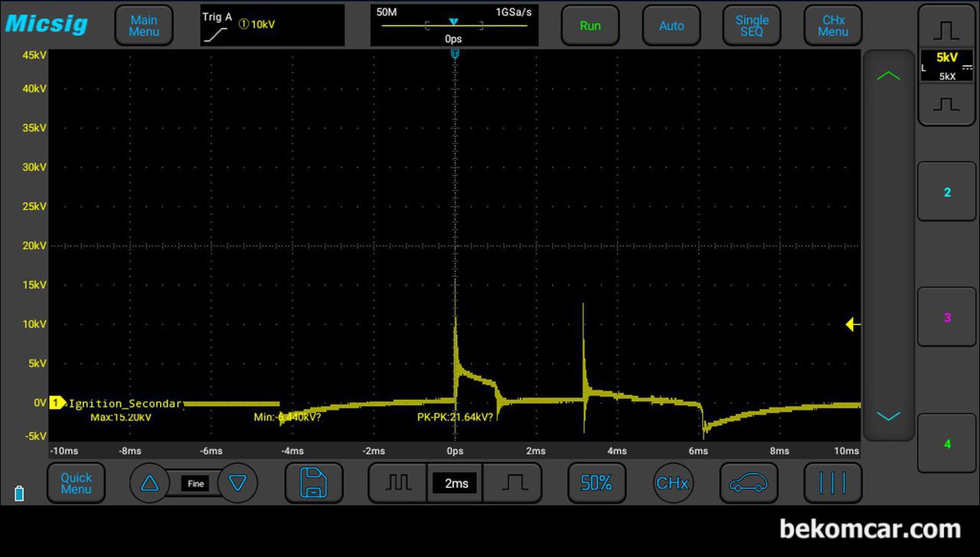The height and width of the screenshot is (557, 980).
Task: Select channel 1 5kV scale box
Action: point(947,66)
